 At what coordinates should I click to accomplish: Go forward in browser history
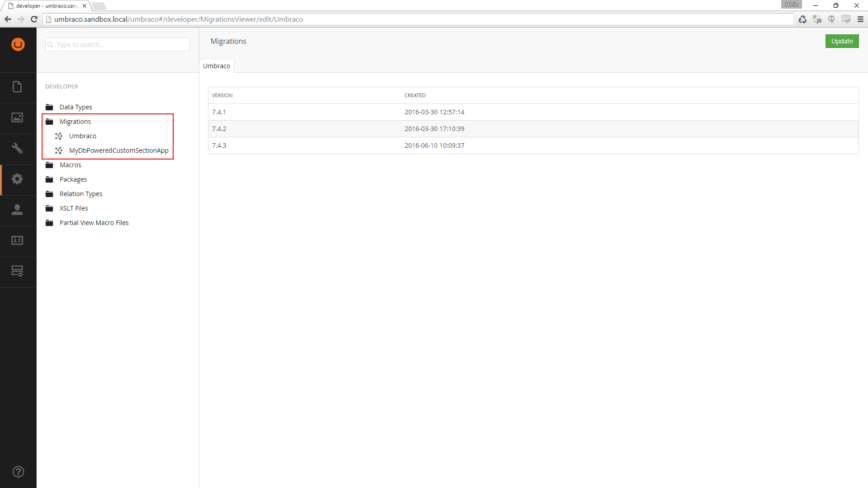point(21,19)
